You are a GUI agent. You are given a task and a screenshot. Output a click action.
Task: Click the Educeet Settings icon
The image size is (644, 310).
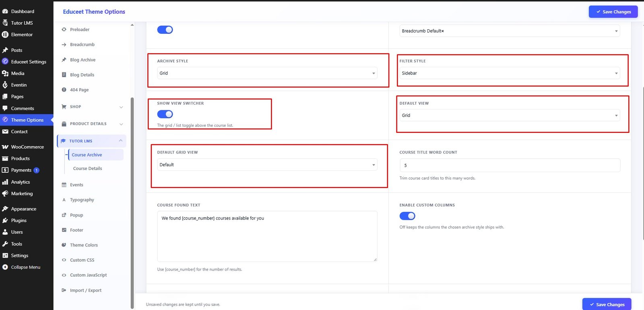[x=5, y=62]
